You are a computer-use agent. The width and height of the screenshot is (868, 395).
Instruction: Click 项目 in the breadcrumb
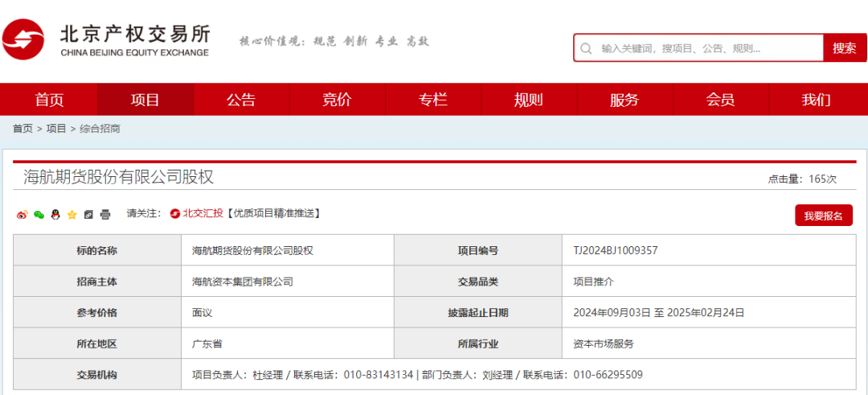pyautogui.click(x=56, y=129)
